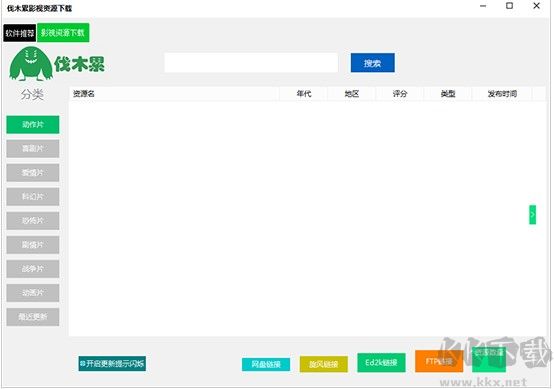
Task: Open the 软件推荐 tab
Action: click(20, 33)
